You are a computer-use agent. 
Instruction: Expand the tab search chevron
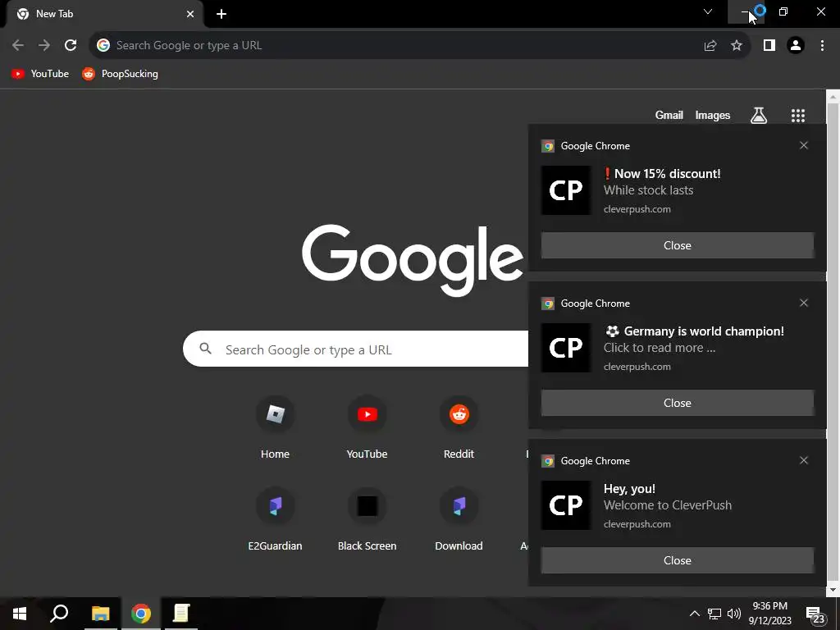[708, 11]
